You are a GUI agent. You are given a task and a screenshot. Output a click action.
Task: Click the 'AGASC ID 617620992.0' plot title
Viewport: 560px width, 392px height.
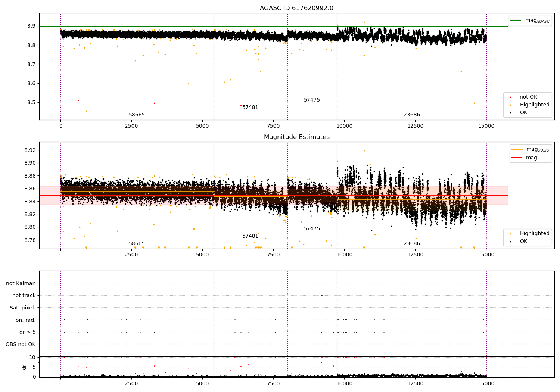[296, 8]
